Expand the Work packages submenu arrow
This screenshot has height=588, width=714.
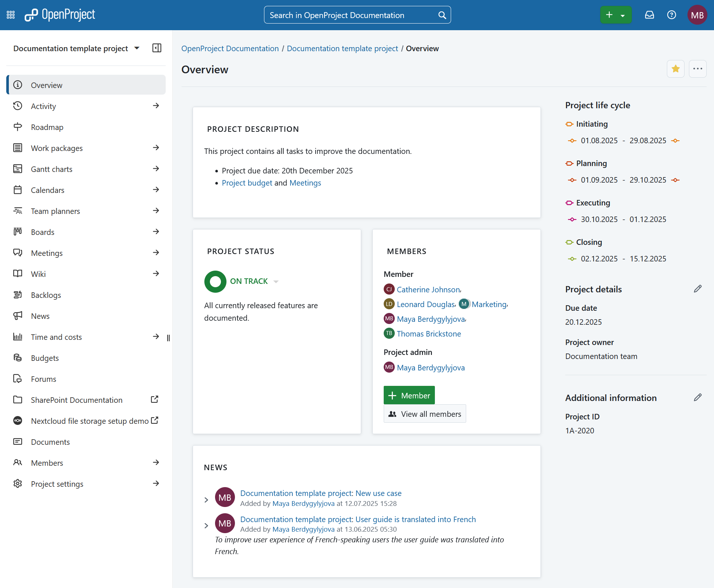tap(156, 148)
